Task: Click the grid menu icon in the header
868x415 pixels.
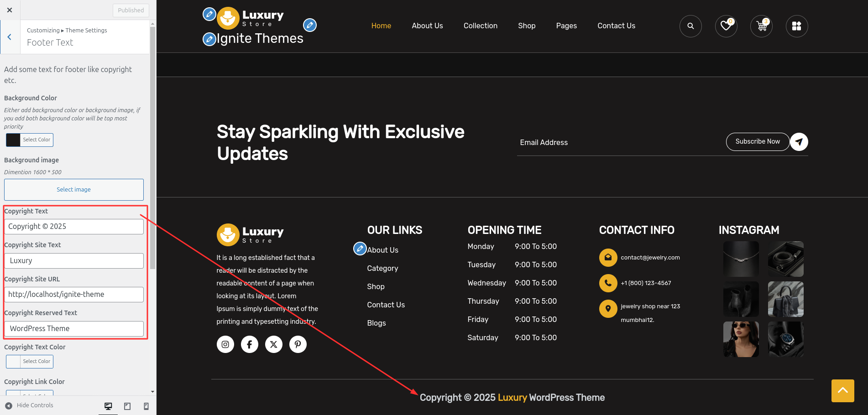Action: [796, 26]
